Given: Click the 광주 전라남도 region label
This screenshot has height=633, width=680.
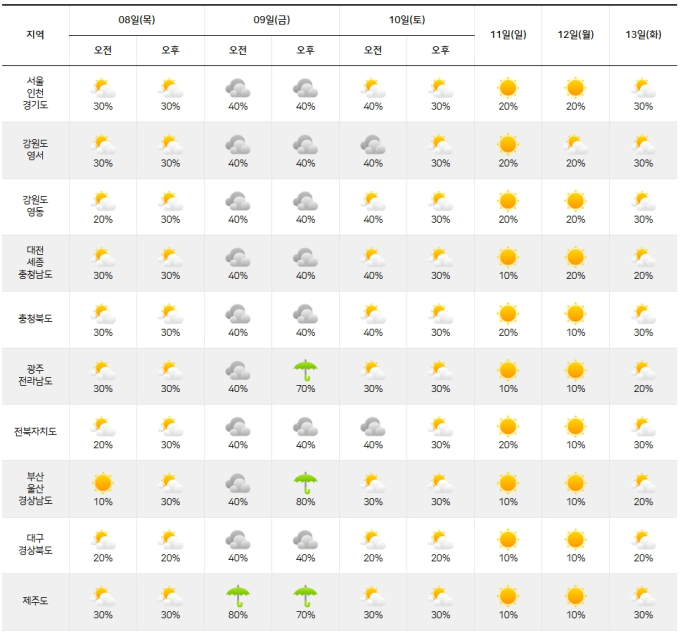Looking at the screenshot, I should pos(35,375).
